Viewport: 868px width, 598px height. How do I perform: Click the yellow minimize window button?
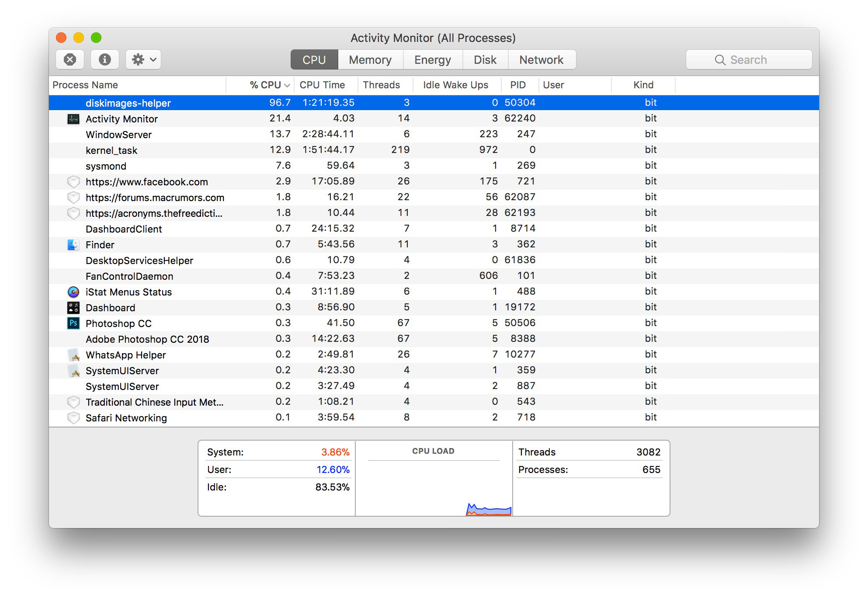[79, 38]
